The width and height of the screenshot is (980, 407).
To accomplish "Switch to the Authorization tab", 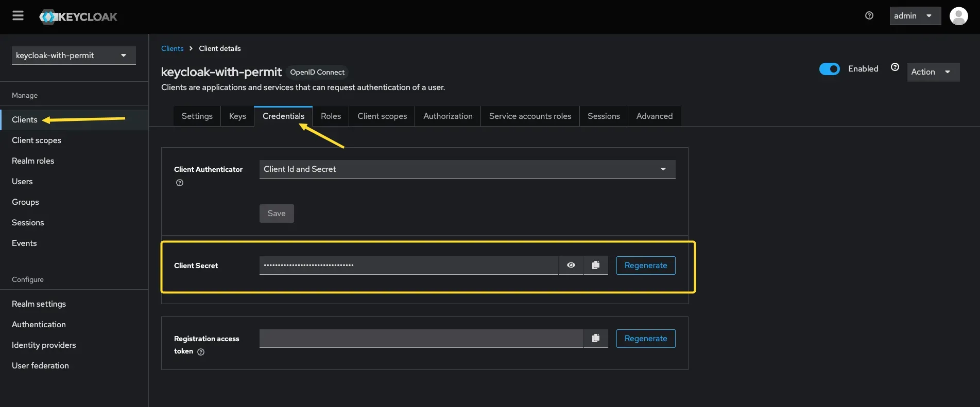I will (448, 116).
